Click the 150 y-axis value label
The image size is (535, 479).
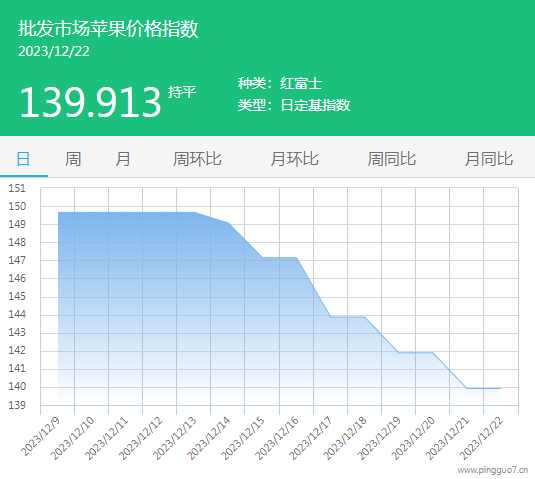tap(17, 206)
